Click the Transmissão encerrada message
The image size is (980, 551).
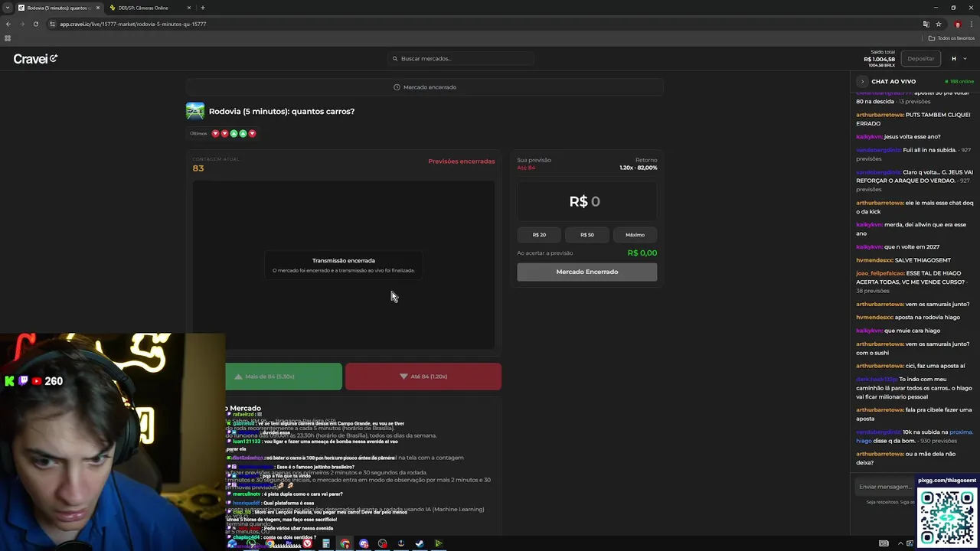344,265
